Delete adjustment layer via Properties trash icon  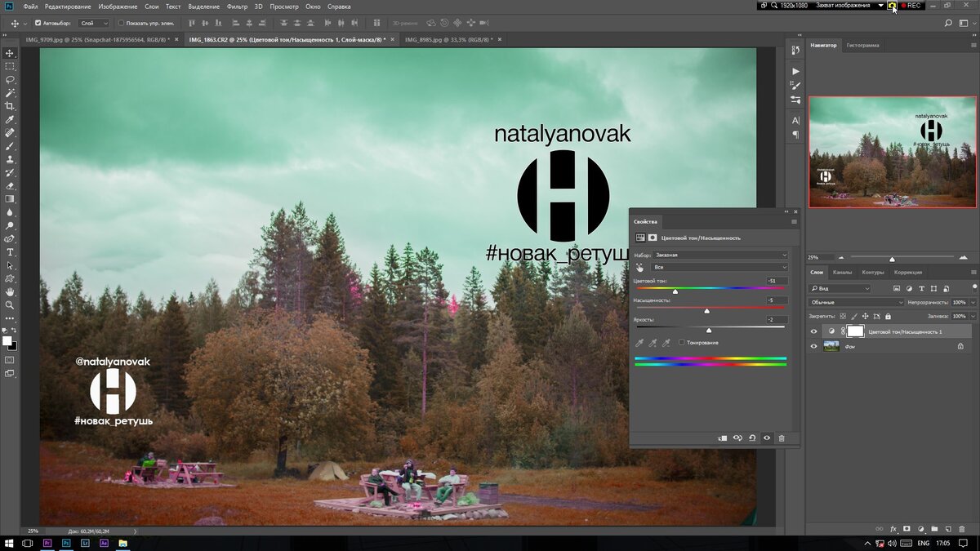(782, 438)
